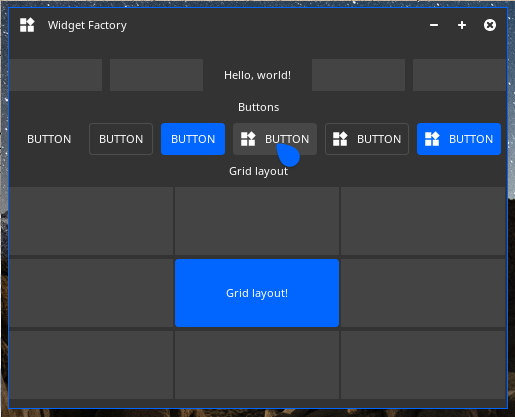Select the gray cell left of "Grid layout!"
Image resolution: width=515 pixels, height=417 pixels.
(91, 293)
